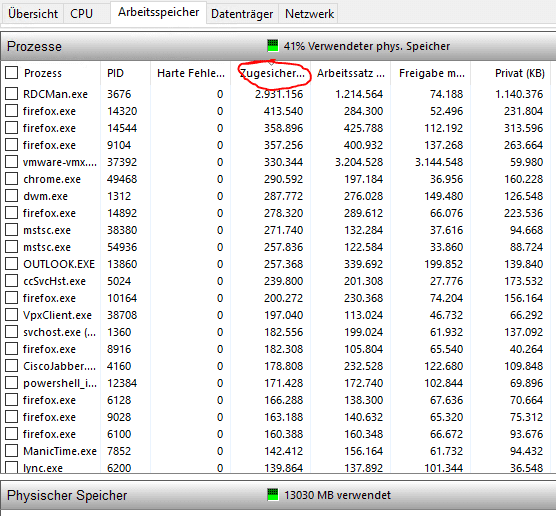Select the VpxClient.exe checkbox

point(12,315)
